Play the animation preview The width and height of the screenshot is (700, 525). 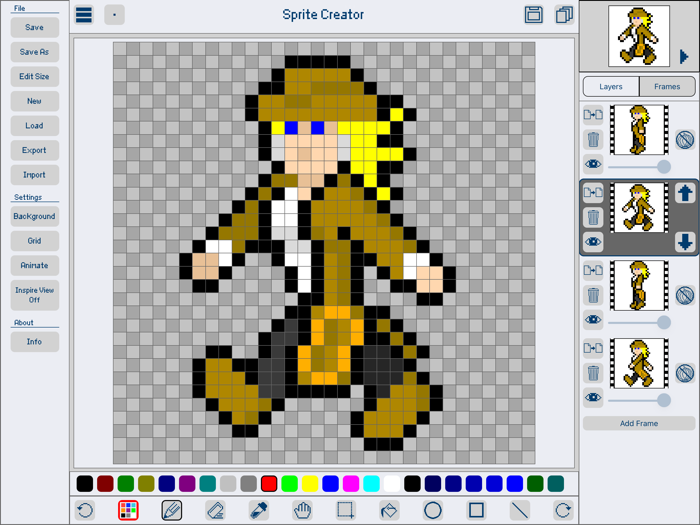point(683,57)
